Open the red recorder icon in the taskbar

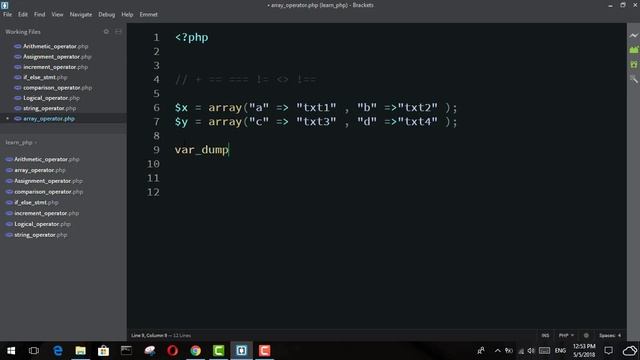[264, 351]
